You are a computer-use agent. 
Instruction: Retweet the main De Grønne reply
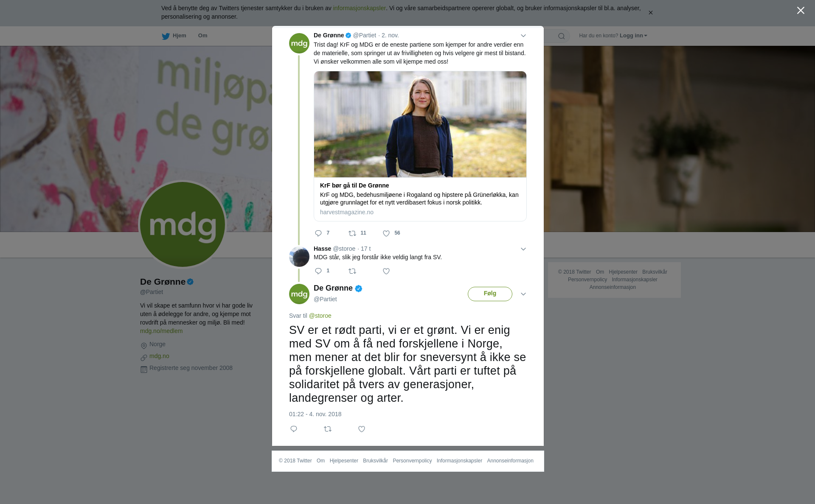click(x=328, y=429)
